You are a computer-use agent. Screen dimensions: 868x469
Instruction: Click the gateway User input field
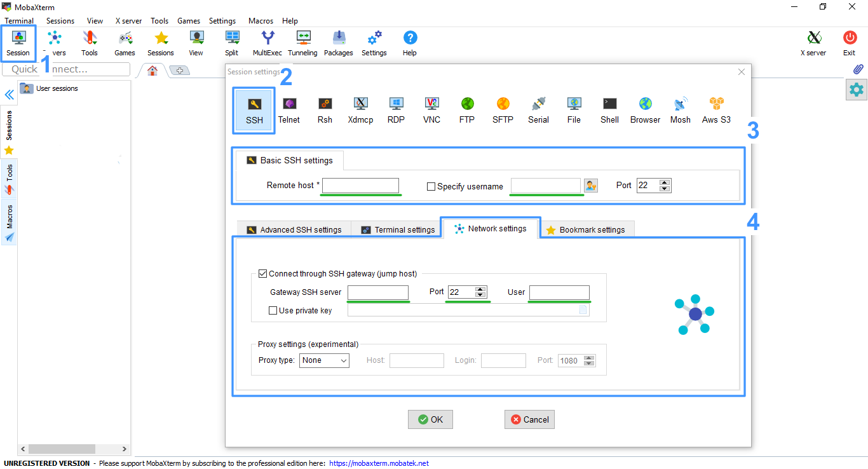coord(559,292)
